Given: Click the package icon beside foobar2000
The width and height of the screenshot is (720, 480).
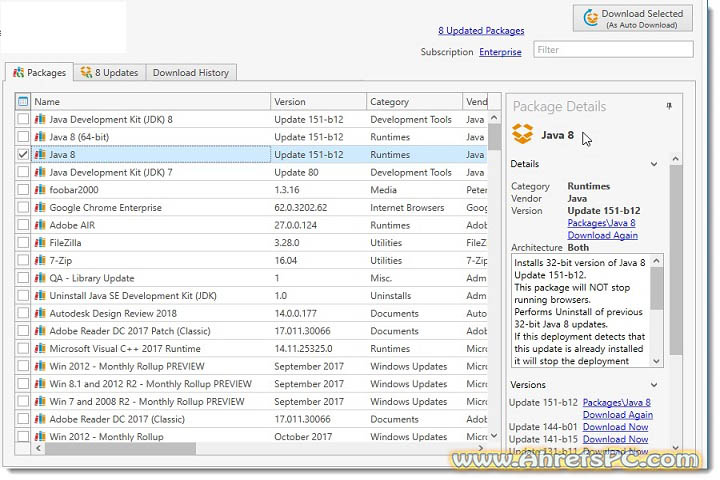Looking at the screenshot, I should [40, 189].
